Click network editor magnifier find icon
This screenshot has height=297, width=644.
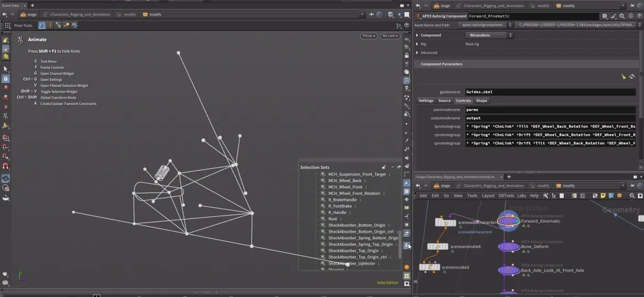[x=632, y=196]
